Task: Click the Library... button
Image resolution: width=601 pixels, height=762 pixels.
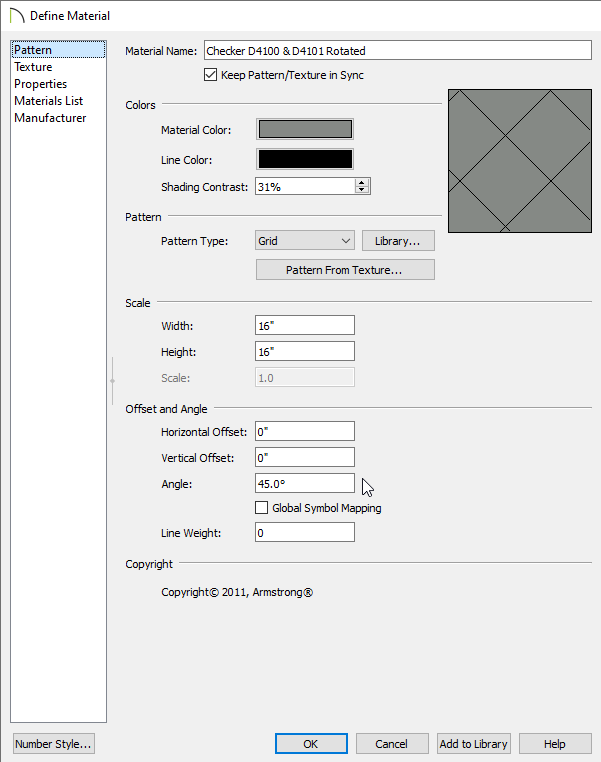Action: point(398,241)
